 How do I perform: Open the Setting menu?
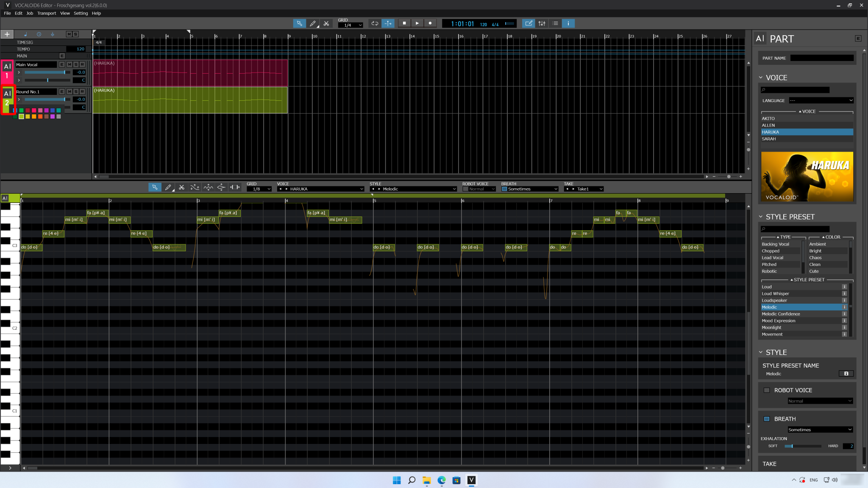(x=81, y=13)
